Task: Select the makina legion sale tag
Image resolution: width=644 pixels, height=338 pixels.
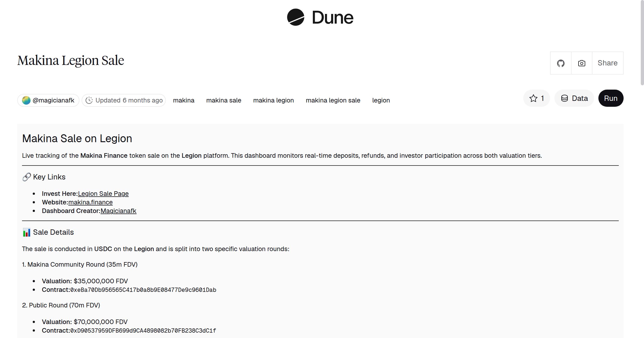Action: pyautogui.click(x=333, y=100)
